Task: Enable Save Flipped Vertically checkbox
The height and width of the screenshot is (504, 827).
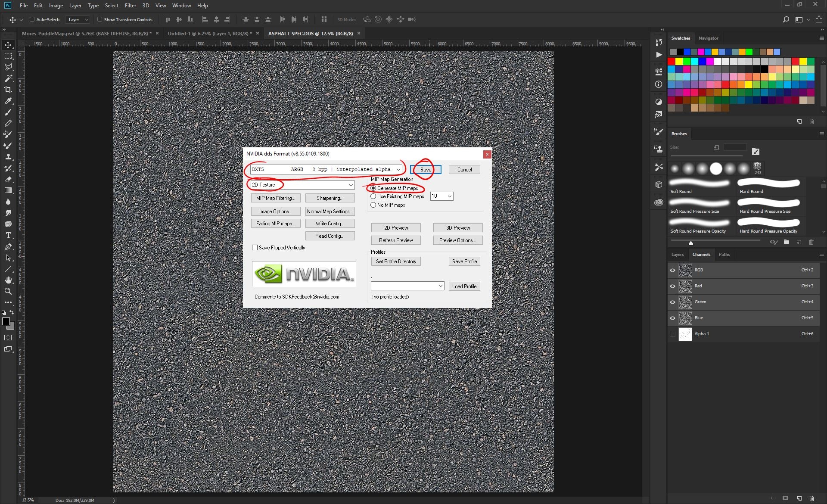Action: pos(255,248)
